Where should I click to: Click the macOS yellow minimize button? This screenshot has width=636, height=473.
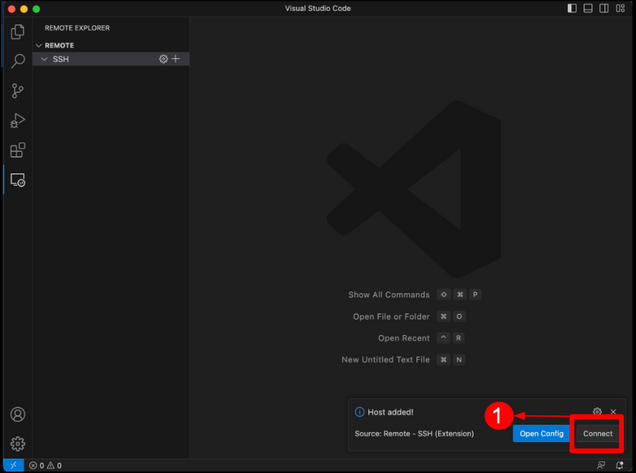[24, 9]
